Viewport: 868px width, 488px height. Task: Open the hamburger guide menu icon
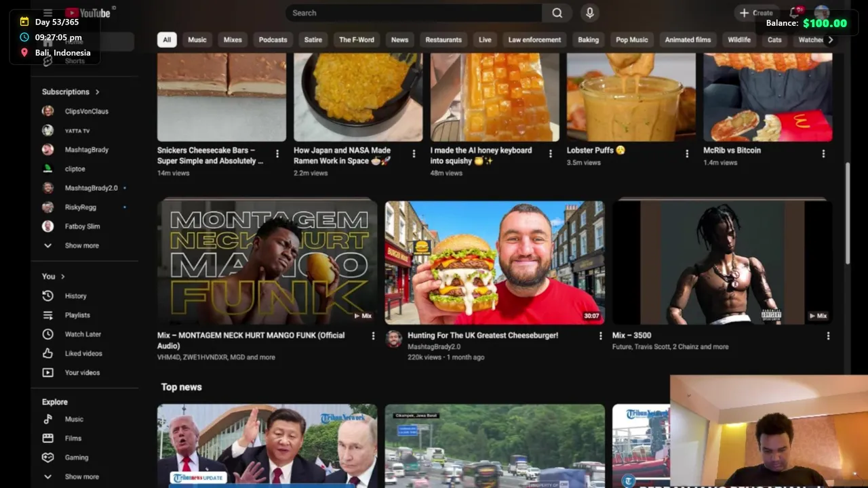click(47, 13)
